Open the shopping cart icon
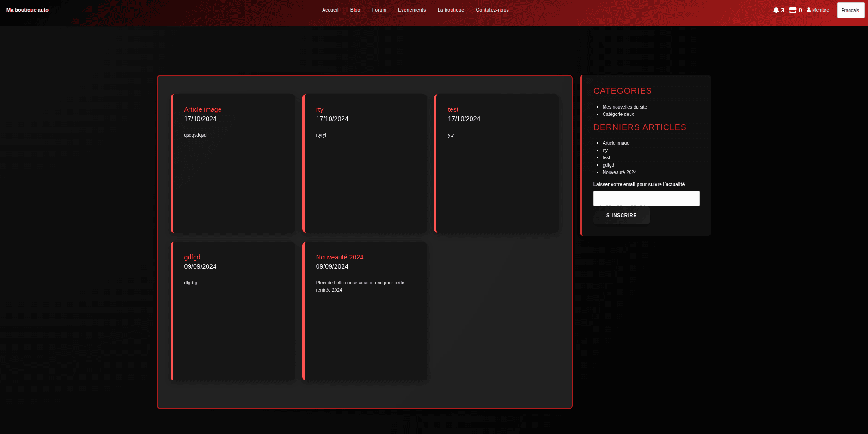868x434 pixels. point(793,10)
